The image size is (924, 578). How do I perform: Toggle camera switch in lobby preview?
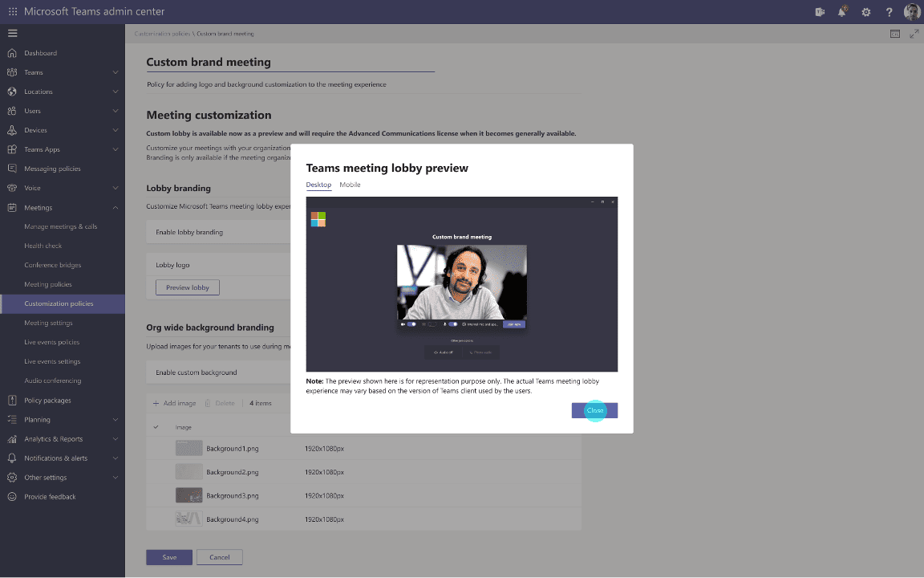(411, 324)
